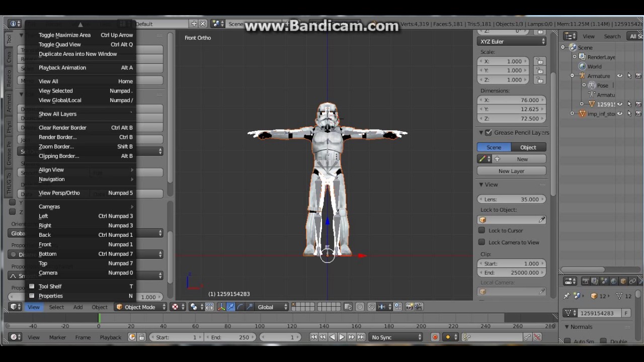
Task: Open the timeline Playback menu
Action: click(x=110, y=337)
